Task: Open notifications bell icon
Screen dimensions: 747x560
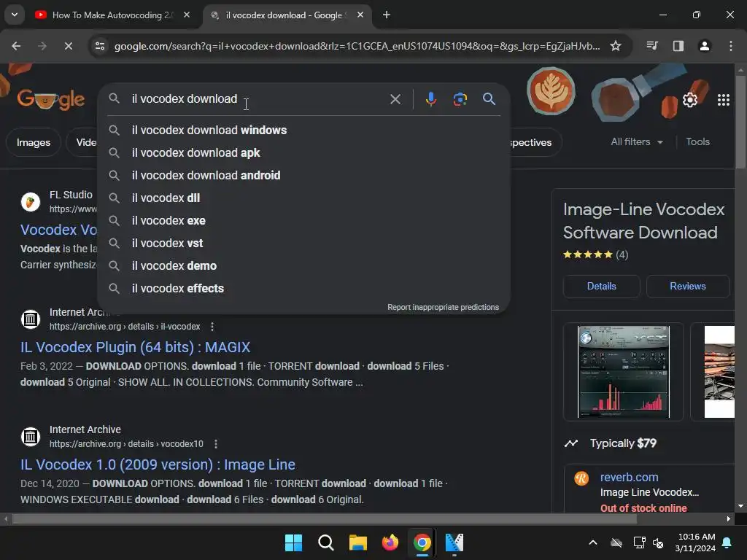Action: pyautogui.click(x=727, y=542)
